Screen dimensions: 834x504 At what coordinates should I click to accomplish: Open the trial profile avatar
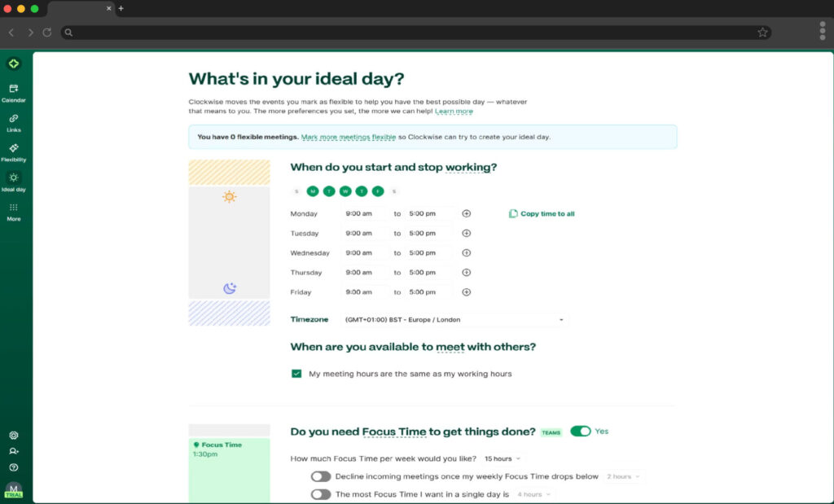pos(14,490)
